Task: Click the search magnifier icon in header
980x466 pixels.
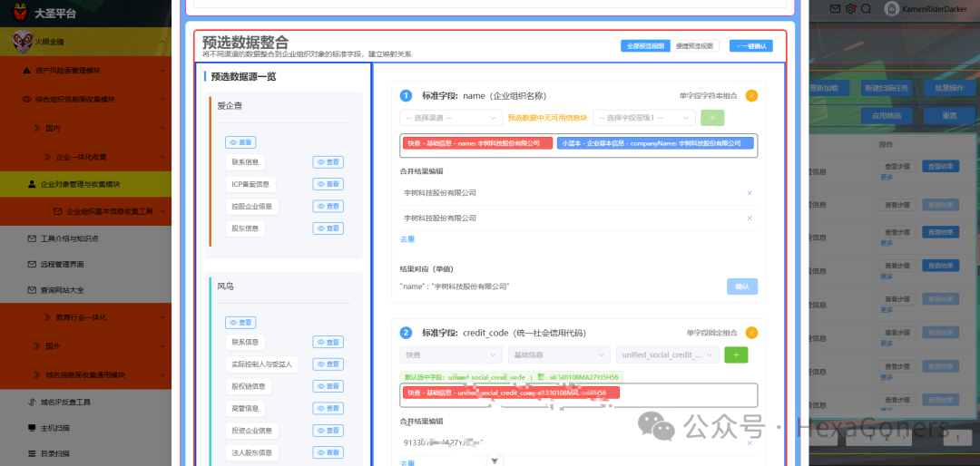Action: pos(867,9)
